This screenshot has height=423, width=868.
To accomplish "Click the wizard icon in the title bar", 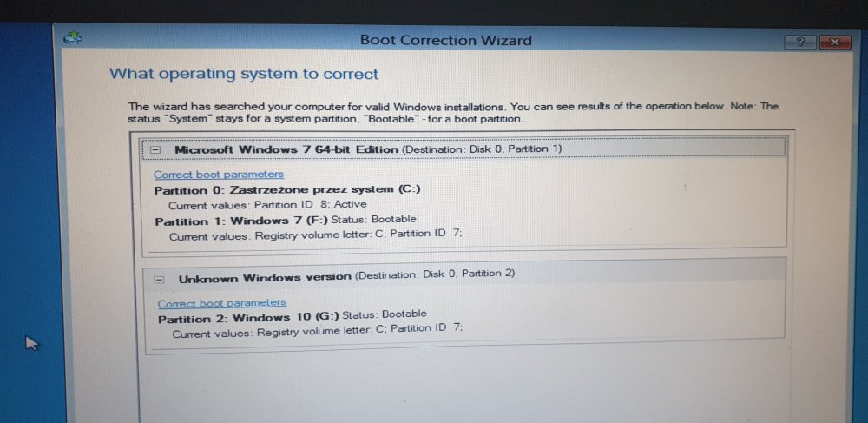I will click(x=75, y=37).
